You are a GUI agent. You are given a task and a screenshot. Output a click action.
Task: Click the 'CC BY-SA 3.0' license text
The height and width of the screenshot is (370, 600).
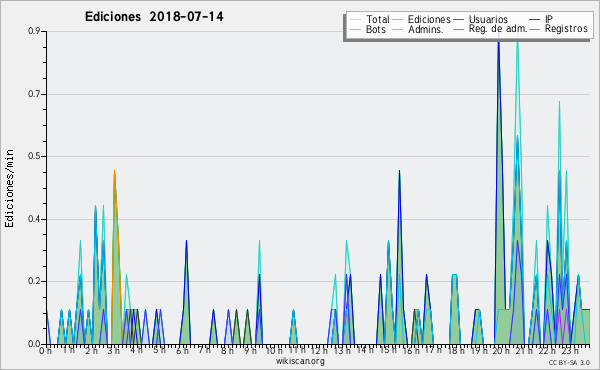pyautogui.click(x=569, y=362)
